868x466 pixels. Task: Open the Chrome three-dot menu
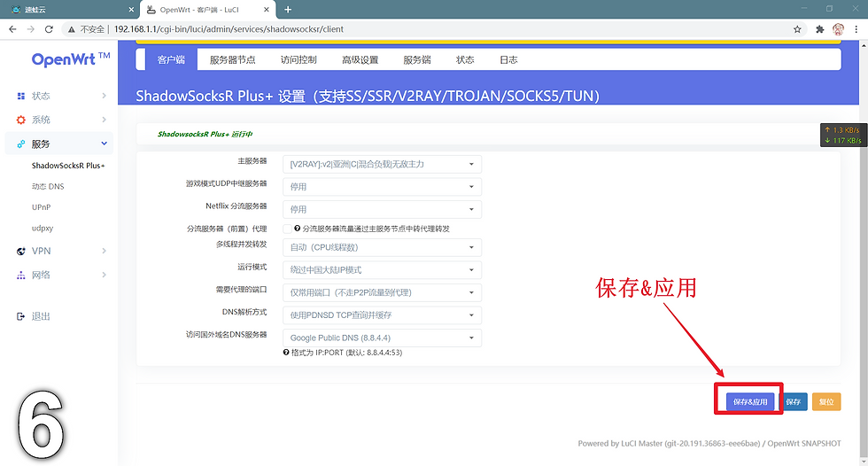point(856,28)
